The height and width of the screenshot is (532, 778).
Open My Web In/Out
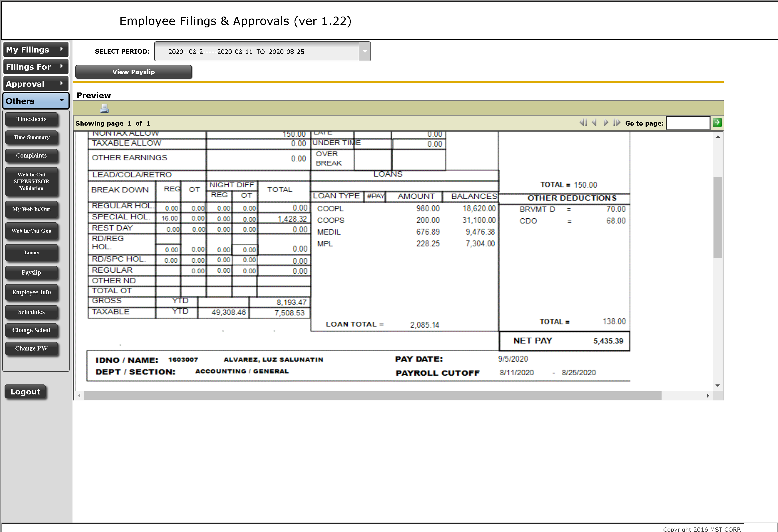click(31, 209)
